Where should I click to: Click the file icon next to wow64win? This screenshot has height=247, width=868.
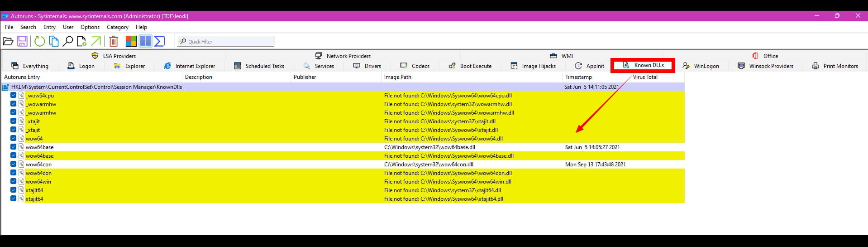pyautogui.click(x=21, y=181)
